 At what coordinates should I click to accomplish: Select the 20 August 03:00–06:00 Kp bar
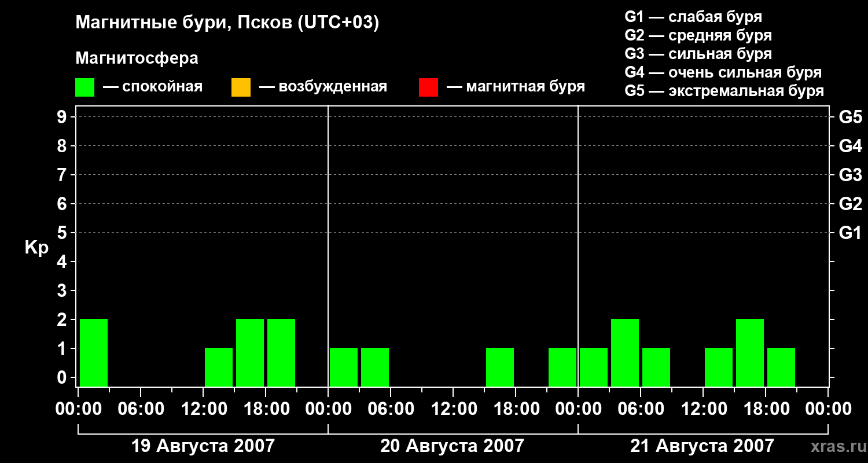375,367
